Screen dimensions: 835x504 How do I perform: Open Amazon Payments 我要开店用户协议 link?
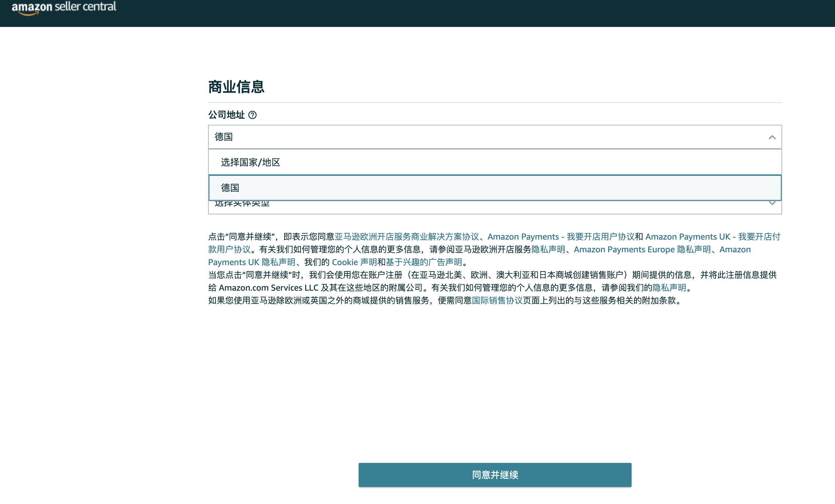coord(561,237)
